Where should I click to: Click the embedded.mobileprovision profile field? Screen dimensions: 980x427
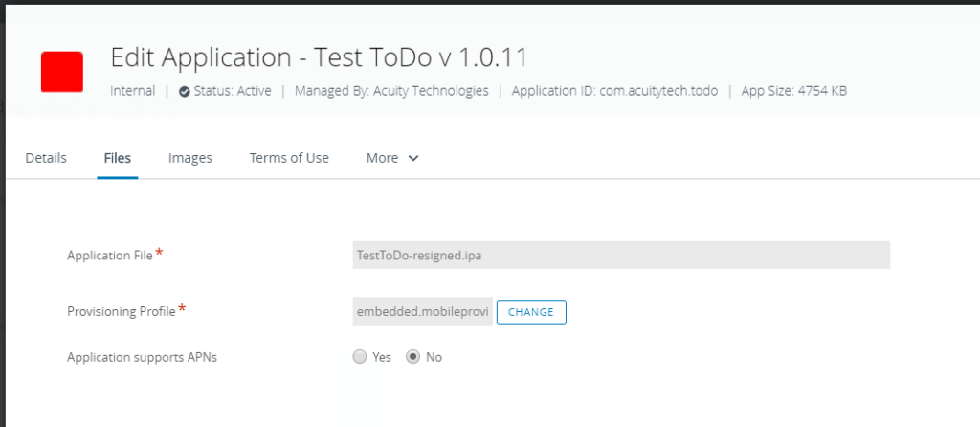point(422,312)
